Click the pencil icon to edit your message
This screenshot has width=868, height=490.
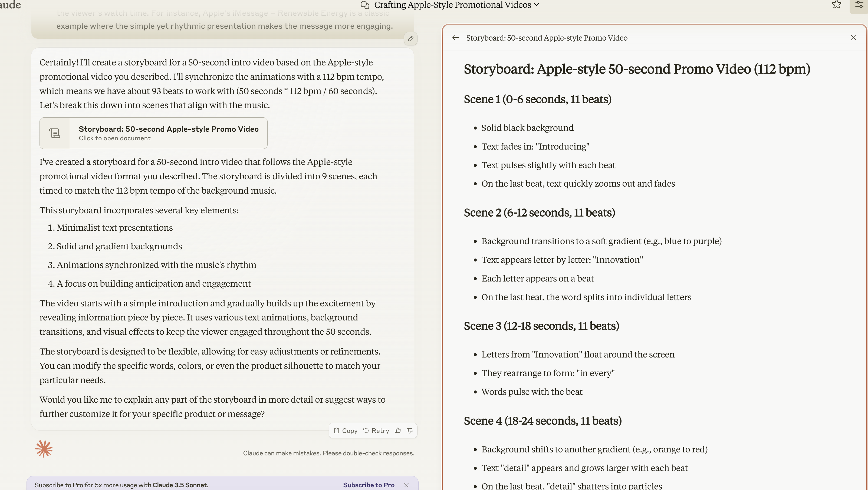410,39
